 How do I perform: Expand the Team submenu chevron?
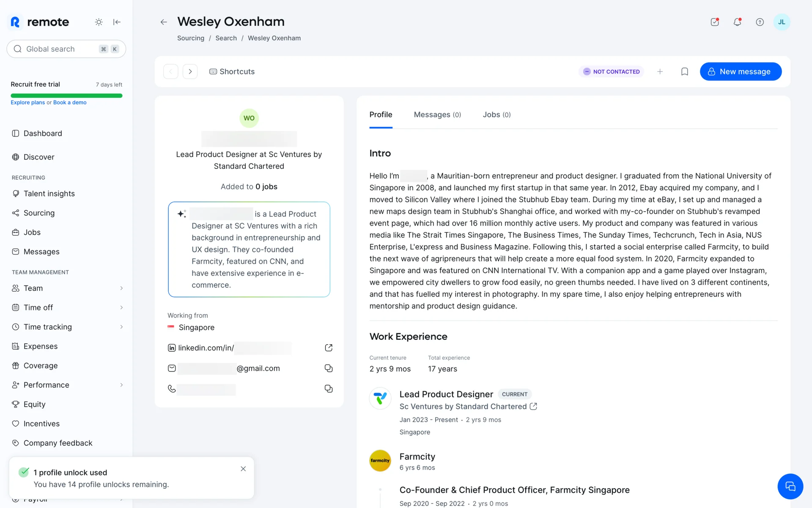point(121,288)
